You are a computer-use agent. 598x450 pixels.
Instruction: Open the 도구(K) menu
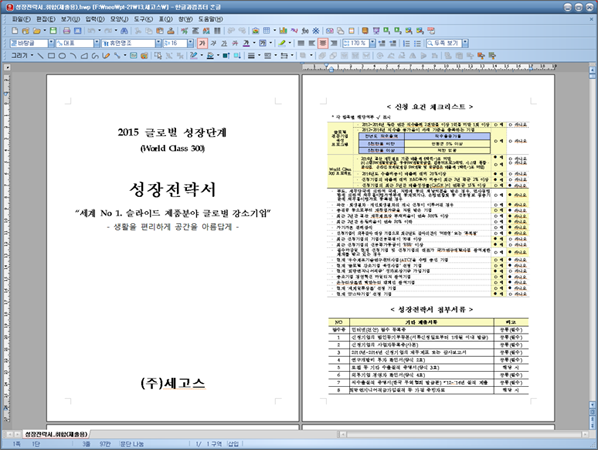pos(143,19)
